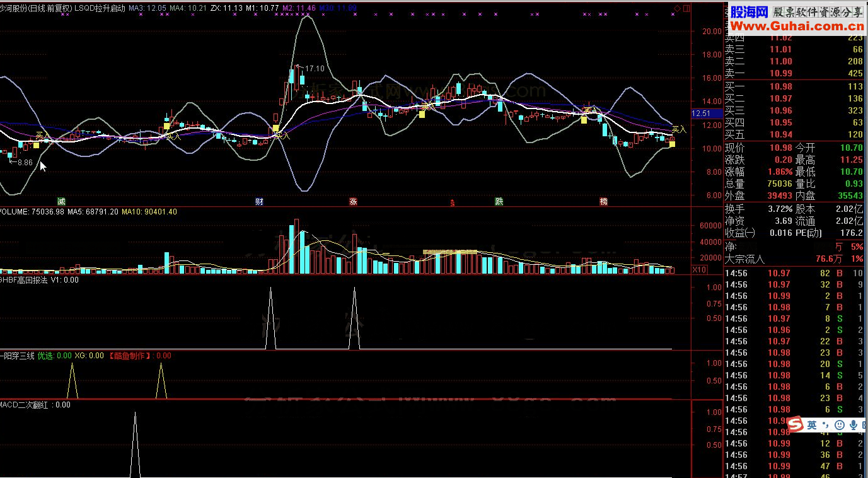Click trade row with 14 S volume
The width and height of the screenshot is (868, 478).
[x=796, y=375]
